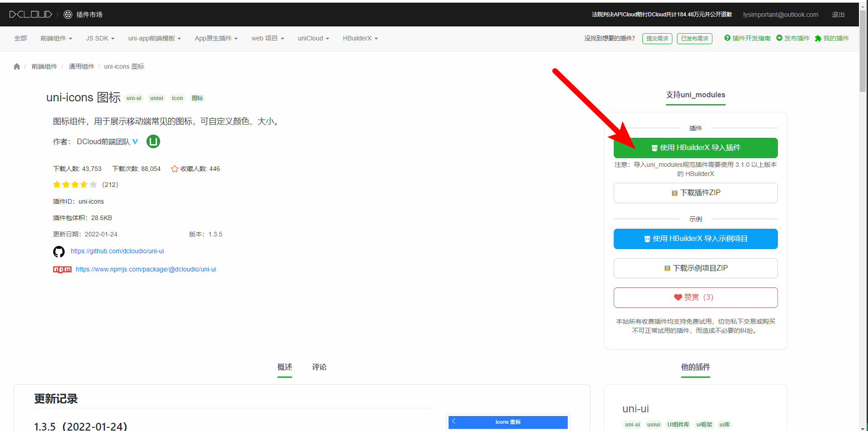Open 插件开发指南 link
Image resolution: width=868 pixels, height=431 pixels.
click(x=752, y=38)
